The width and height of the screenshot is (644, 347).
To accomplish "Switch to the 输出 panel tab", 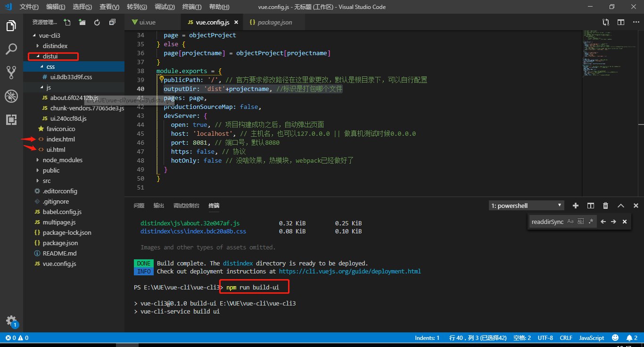I will (159, 206).
